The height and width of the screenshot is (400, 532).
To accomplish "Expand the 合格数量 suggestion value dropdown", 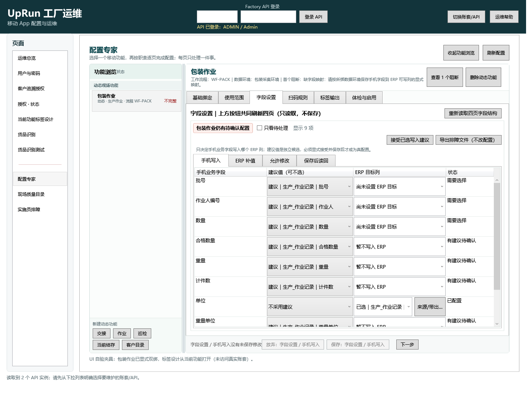I will click(310, 247).
